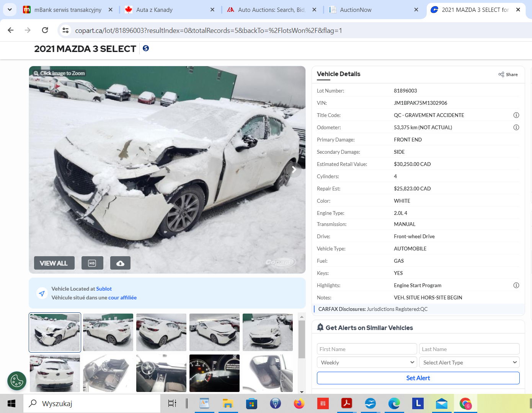Select the dashboard instrument cluster thumbnail
The image size is (532, 413).
click(x=214, y=373)
